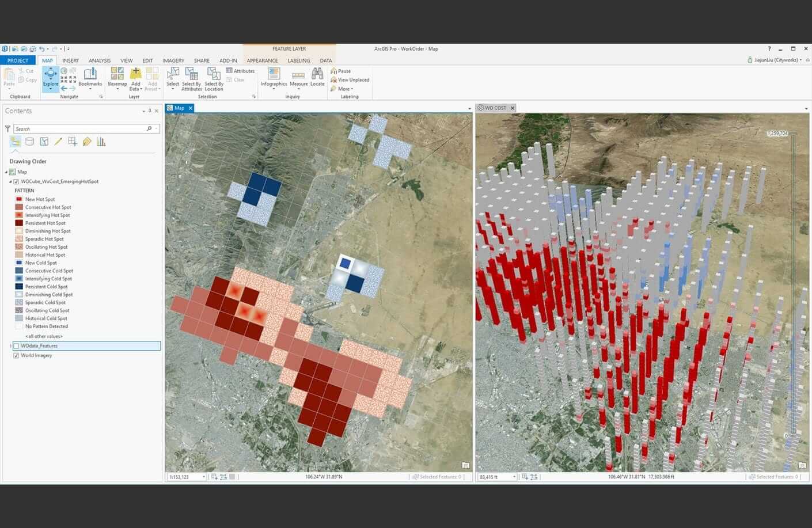Switch to the INSERT ribbon tab
The height and width of the screenshot is (528, 812).
[x=71, y=60]
